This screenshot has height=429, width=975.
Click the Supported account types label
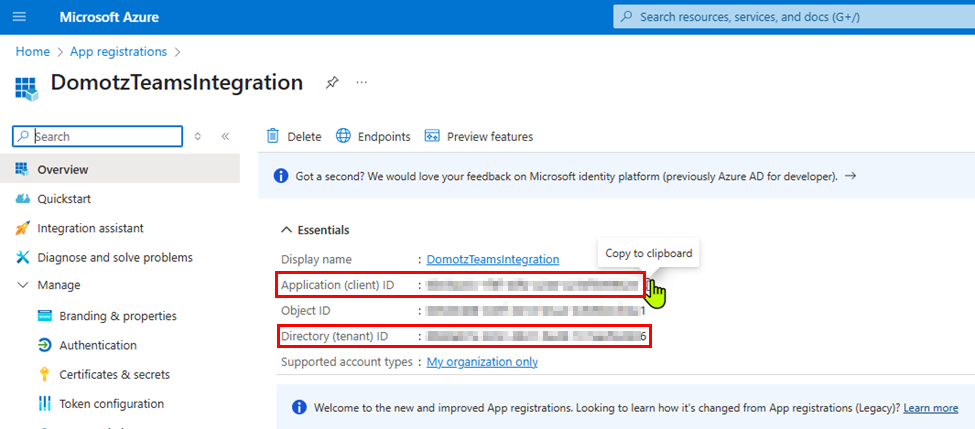(x=347, y=362)
